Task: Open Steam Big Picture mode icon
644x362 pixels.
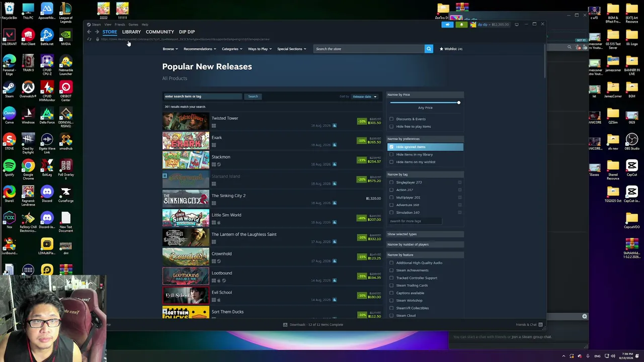Action: click(517, 24)
